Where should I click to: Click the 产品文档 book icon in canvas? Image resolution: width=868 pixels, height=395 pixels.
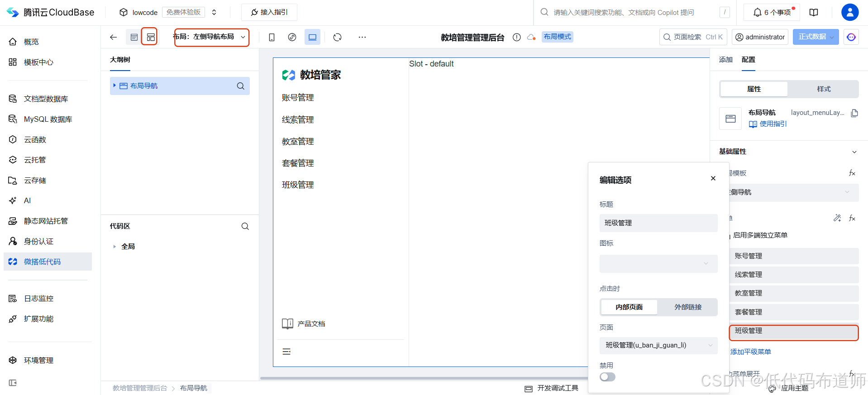[287, 324]
